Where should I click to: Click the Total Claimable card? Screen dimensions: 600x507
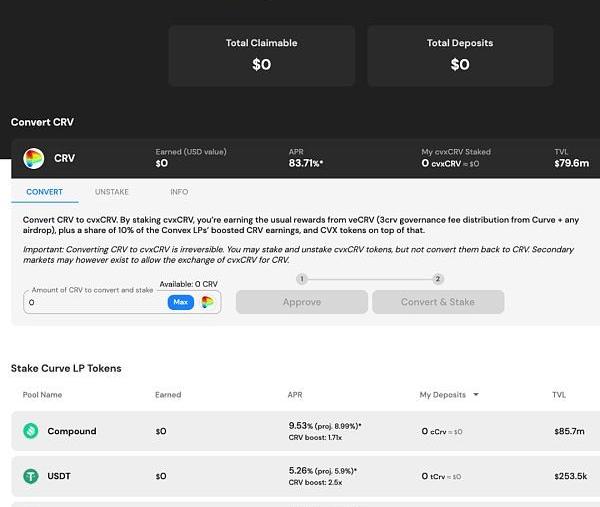(261, 55)
